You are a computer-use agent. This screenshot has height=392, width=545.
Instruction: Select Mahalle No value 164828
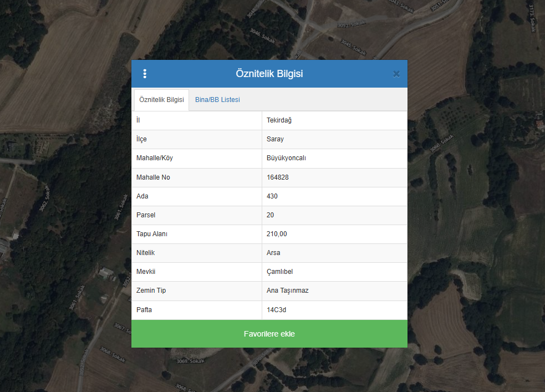click(277, 177)
